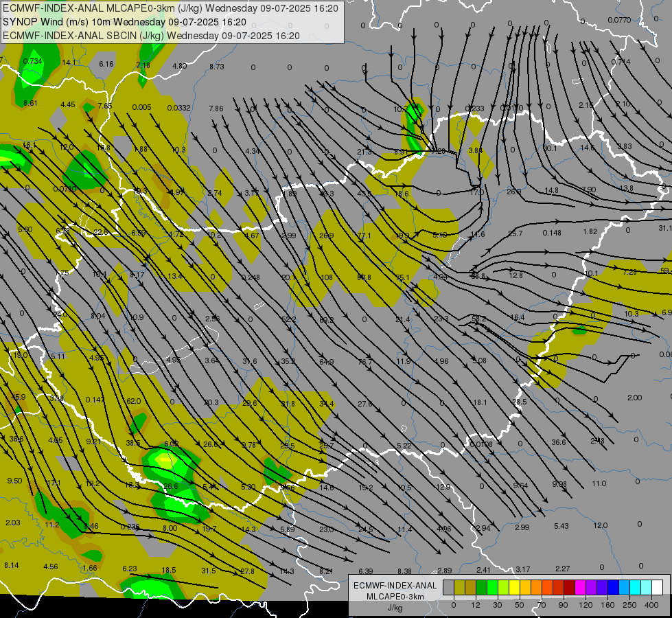Click the map value 7.86
Image resolution: width=672 pixels, height=618 pixels.
216,108
